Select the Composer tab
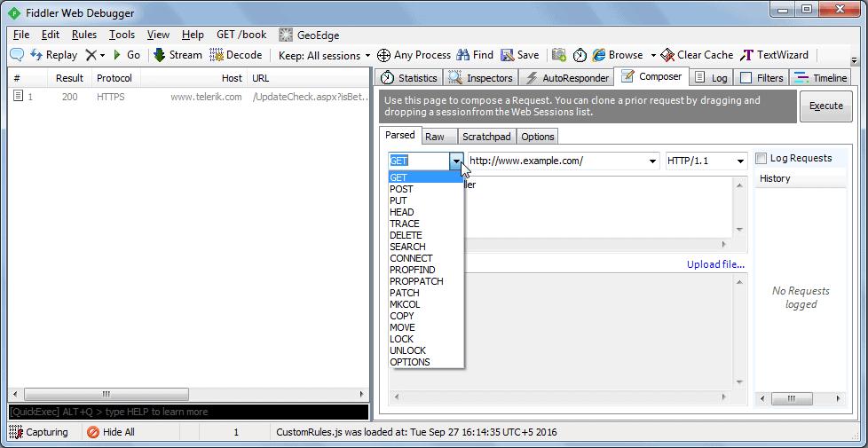This screenshot has height=448, width=868. pyautogui.click(x=651, y=77)
